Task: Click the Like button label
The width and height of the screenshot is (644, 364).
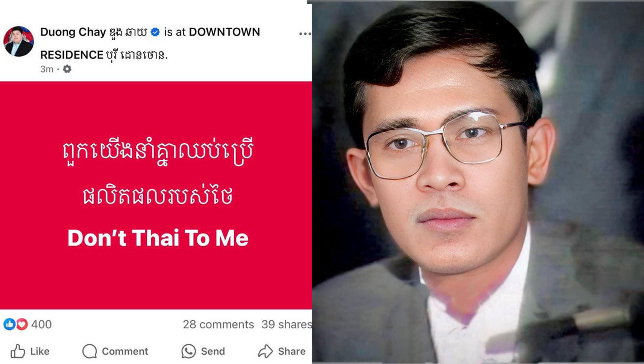Action: pyautogui.click(x=40, y=351)
